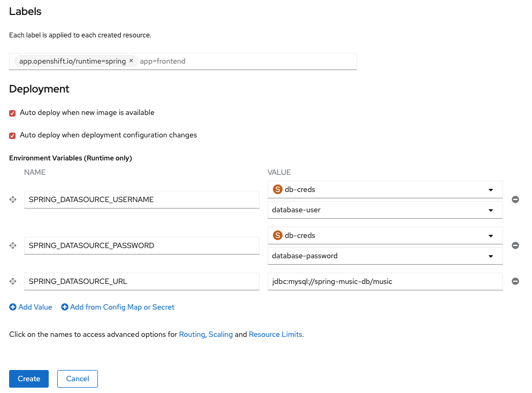Open the database-user key dropdown
This screenshot has height=393, width=532.
coord(384,210)
